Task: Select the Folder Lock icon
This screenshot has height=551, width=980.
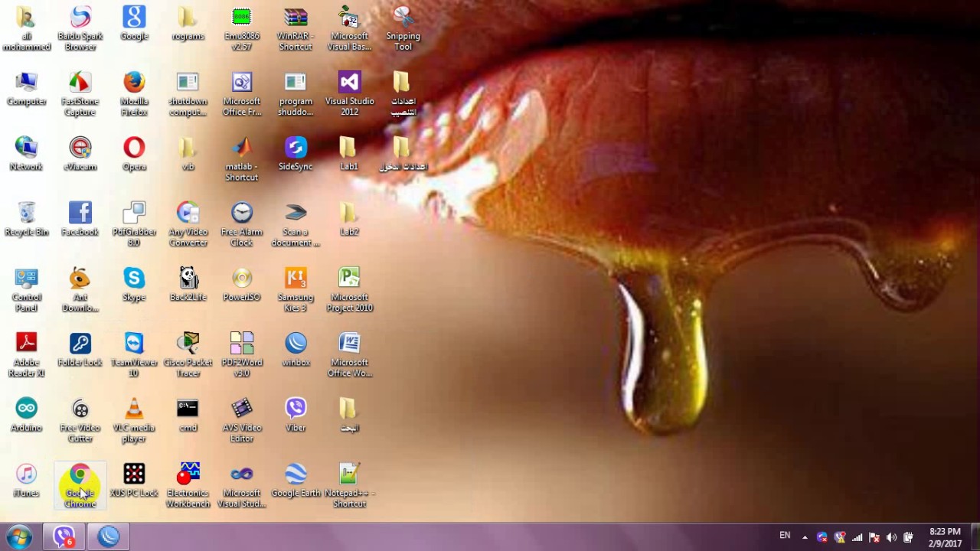Action: click(80, 350)
